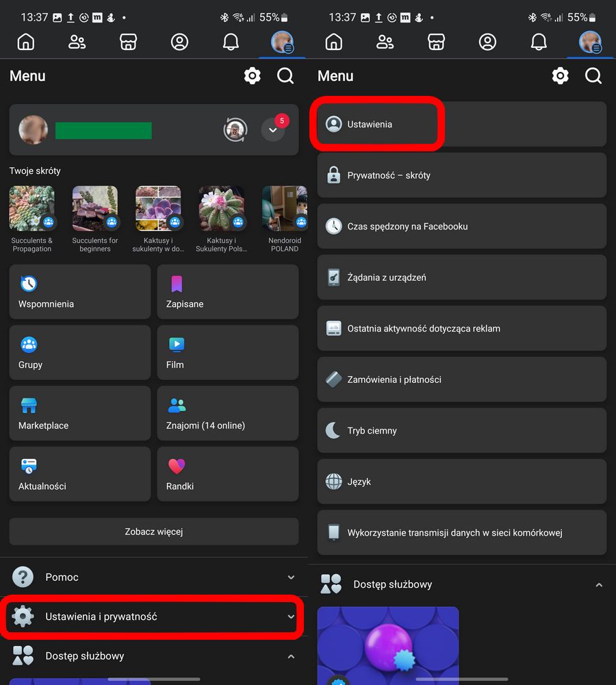Open Marketplace tile in menu grid
The width and height of the screenshot is (616, 685).
point(80,413)
